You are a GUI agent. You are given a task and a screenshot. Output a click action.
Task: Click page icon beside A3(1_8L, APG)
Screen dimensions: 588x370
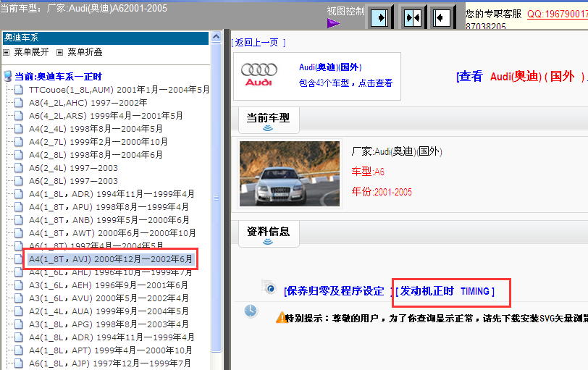(x=18, y=324)
